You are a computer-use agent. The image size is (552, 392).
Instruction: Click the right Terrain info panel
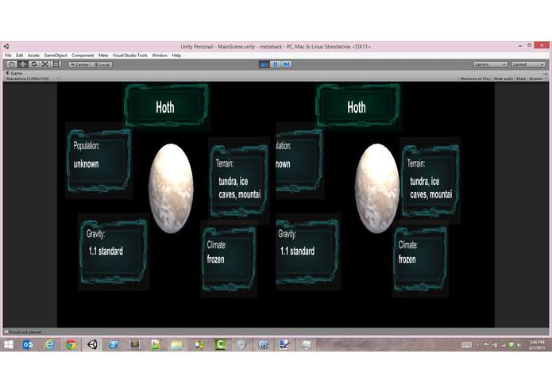430,180
